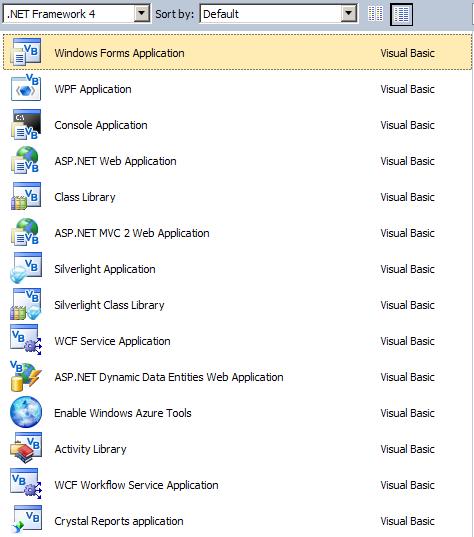Select the ASP.NET Web Application globe icon

[25, 160]
